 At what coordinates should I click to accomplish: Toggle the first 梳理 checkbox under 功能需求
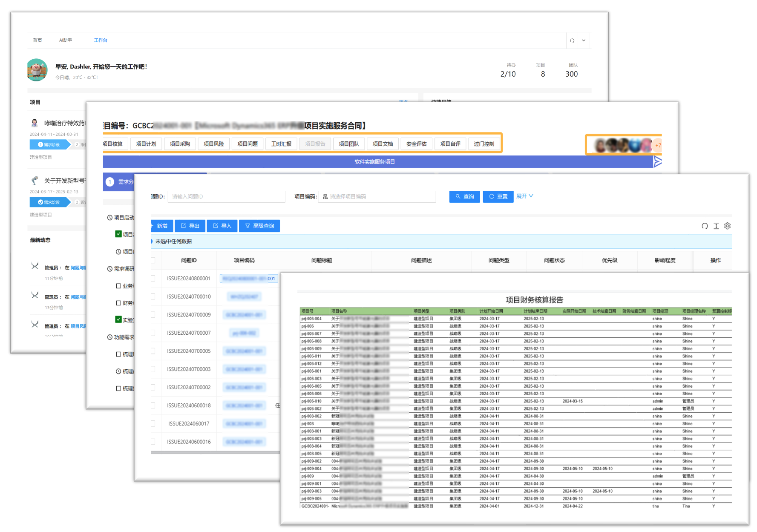click(118, 354)
